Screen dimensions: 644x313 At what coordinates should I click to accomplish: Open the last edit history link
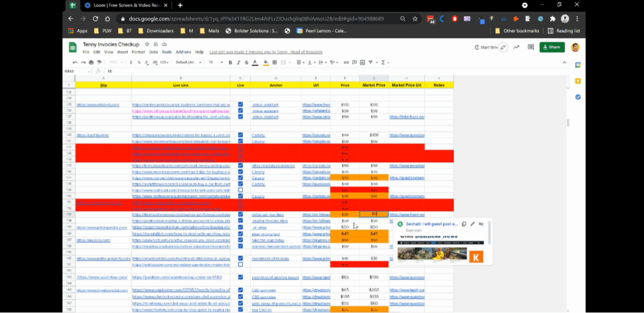pos(266,52)
